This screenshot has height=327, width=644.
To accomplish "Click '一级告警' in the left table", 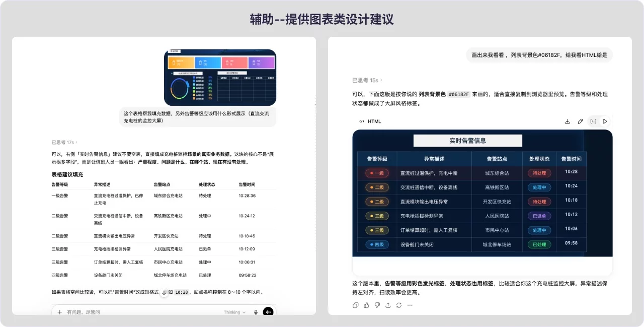I will click(x=59, y=195).
